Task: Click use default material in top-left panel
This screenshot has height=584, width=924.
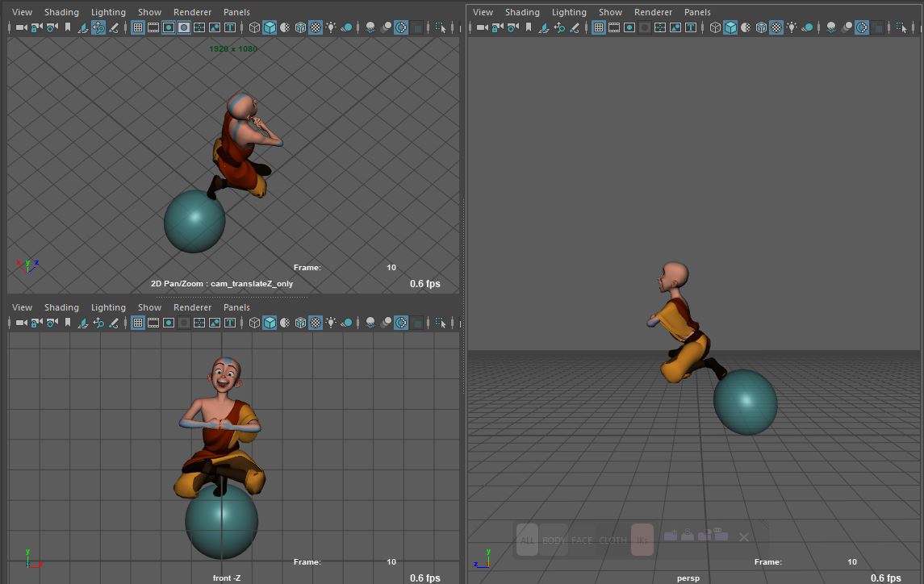Action: point(285,27)
